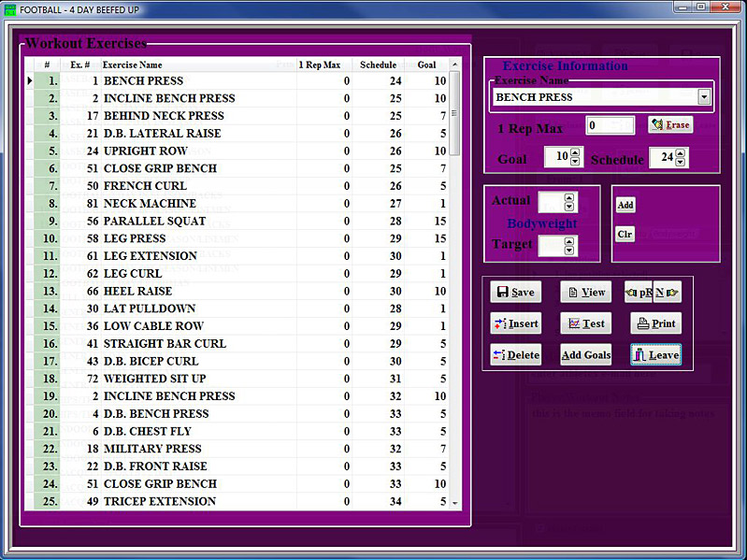747x560 pixels.
Task: Go to previous record with pR button
Action: [x=639, y=293]
